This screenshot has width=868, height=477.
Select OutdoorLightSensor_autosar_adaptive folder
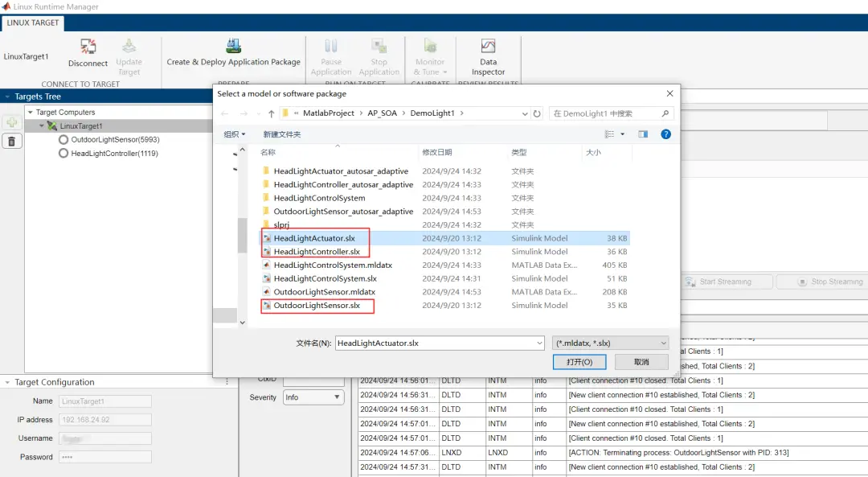pyautogui.click(x=343, y=211)
